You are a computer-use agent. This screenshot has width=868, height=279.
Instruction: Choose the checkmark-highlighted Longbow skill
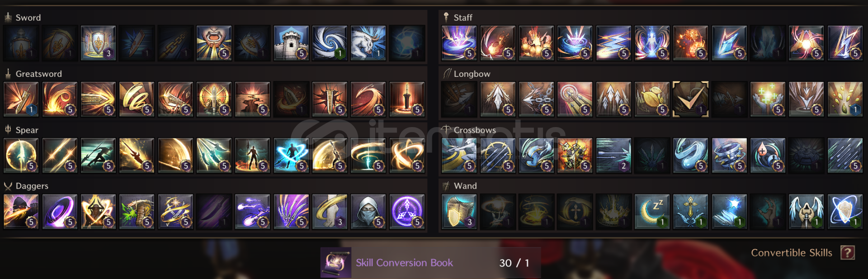coord(690,99)
